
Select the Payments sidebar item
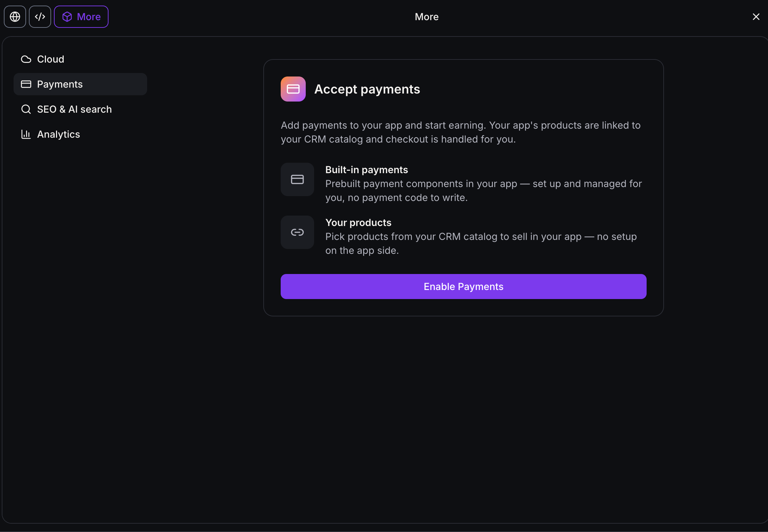(80, 84)
